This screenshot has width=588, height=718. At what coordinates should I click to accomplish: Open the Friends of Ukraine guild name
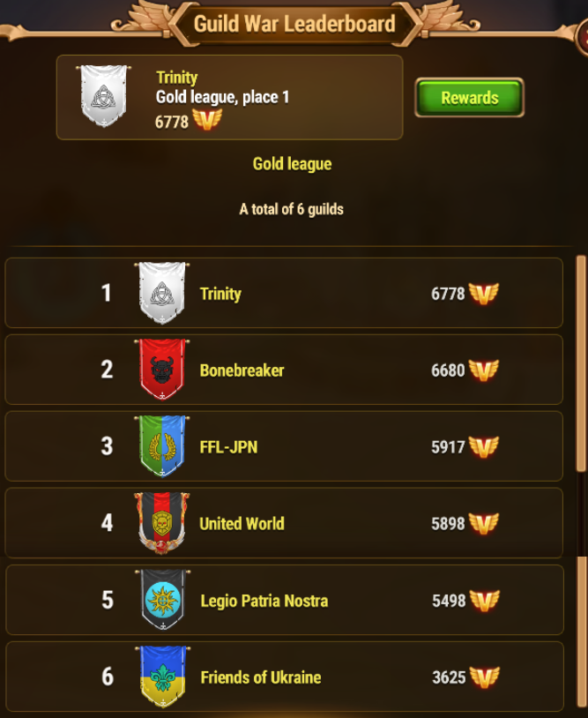[x=261, y=677]
